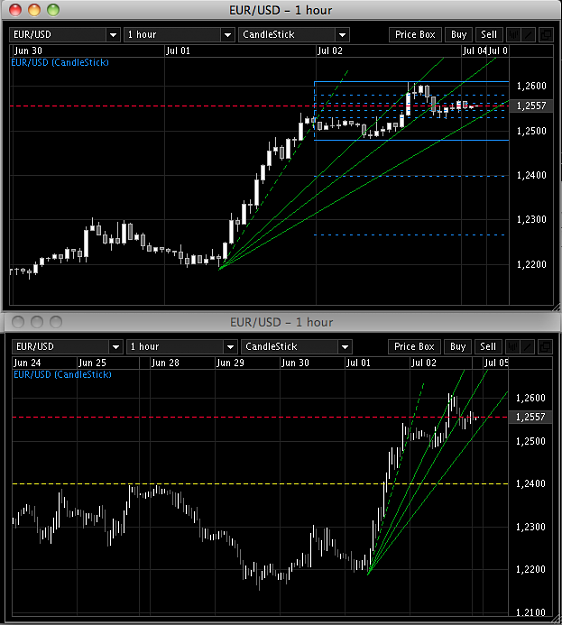The image size is (562, 625).
Task: Click the Jun 24 date label in bottom chart
Action: (x=27, y=363)
